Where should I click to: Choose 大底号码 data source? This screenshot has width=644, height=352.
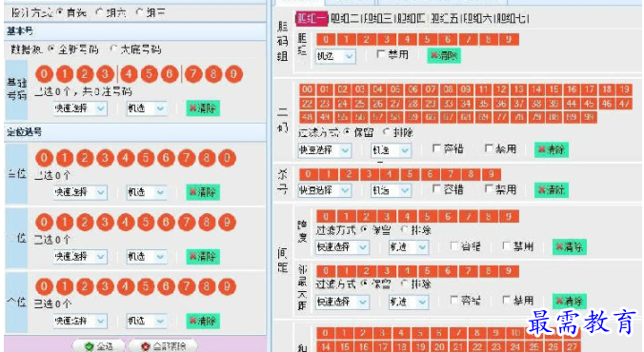113,49
